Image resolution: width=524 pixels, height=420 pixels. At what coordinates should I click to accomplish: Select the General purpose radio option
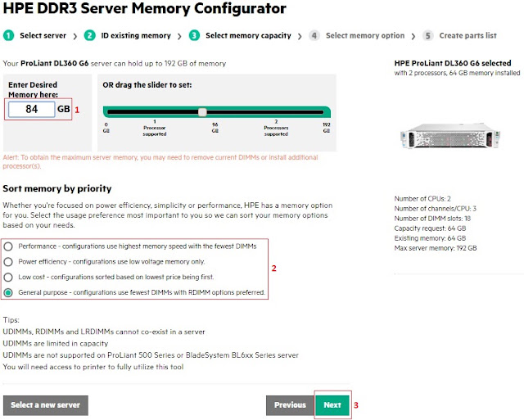tap(8, 293)
